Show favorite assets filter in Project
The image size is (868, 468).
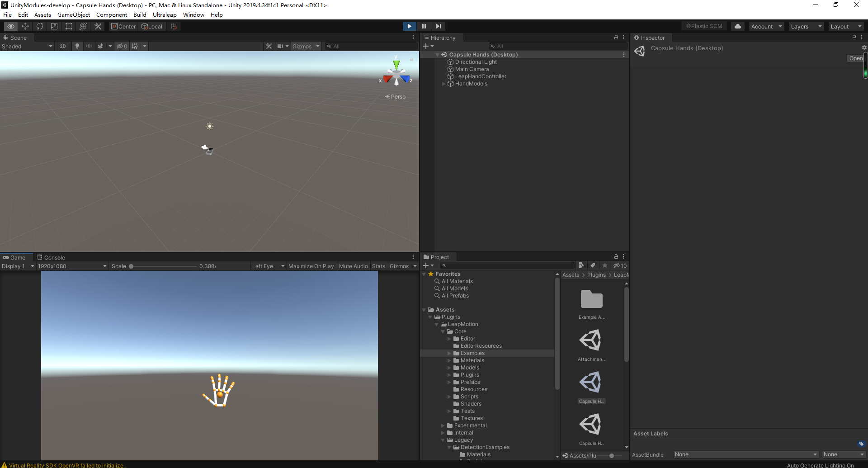[x=604, y=265]
